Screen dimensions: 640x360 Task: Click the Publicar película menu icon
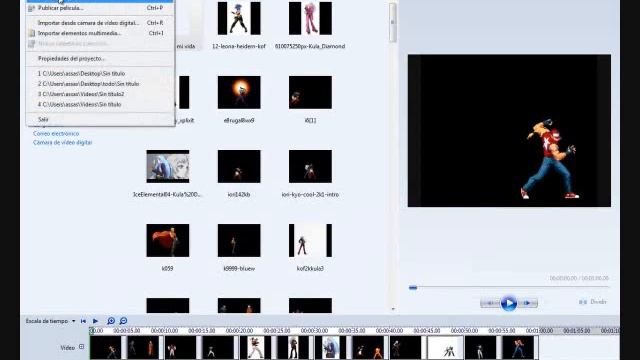32,8
